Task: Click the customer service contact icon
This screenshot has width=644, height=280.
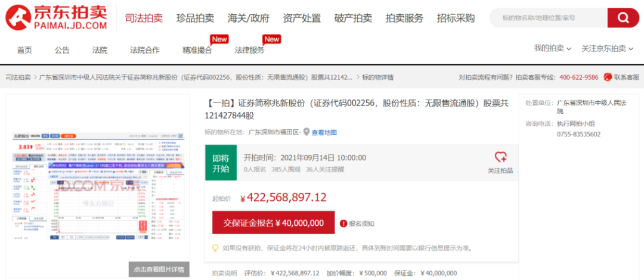Action: (x=608, y=77)
